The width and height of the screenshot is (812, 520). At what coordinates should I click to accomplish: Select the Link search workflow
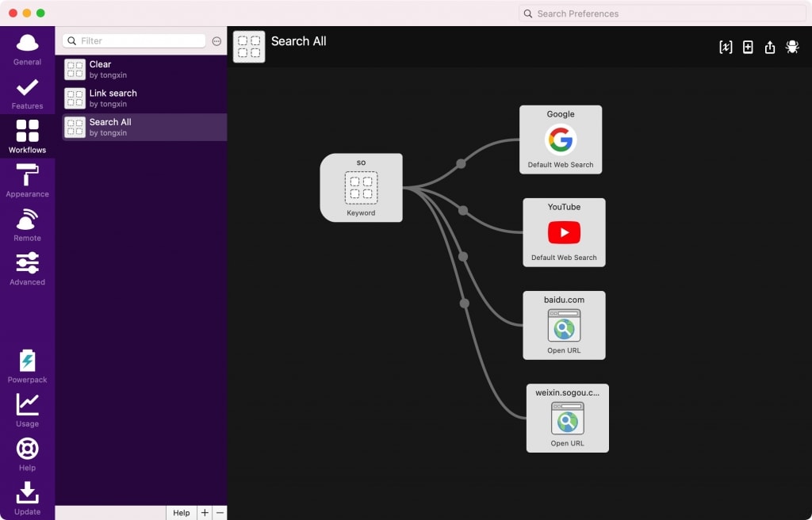(x=144, y=98)
